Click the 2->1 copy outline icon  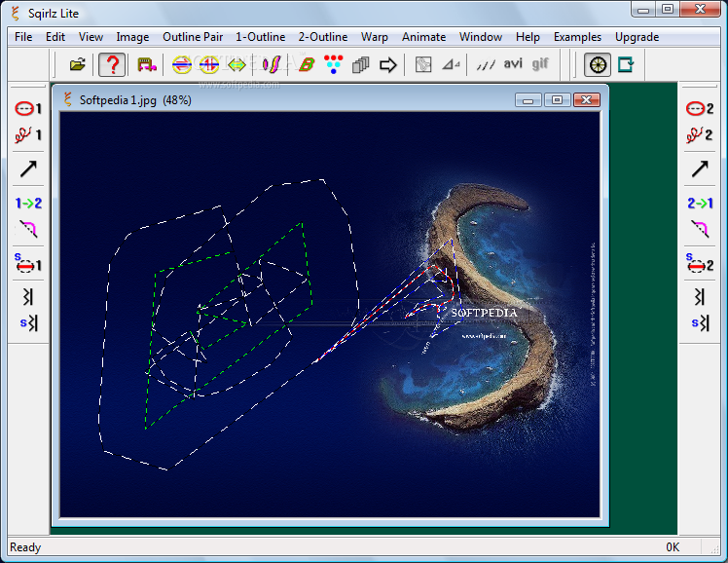(x=700, y=203)
